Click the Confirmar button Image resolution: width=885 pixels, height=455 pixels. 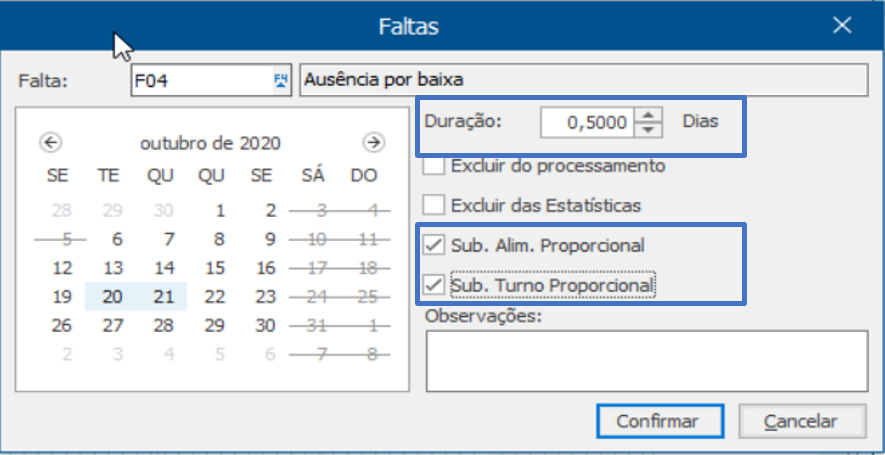(660, 421)
